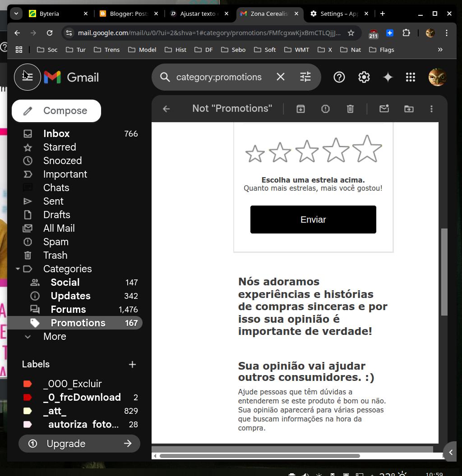This screenshot has height=476, width=462.
Task: Collapse the Categories section arrow
Action: (18, 269)
